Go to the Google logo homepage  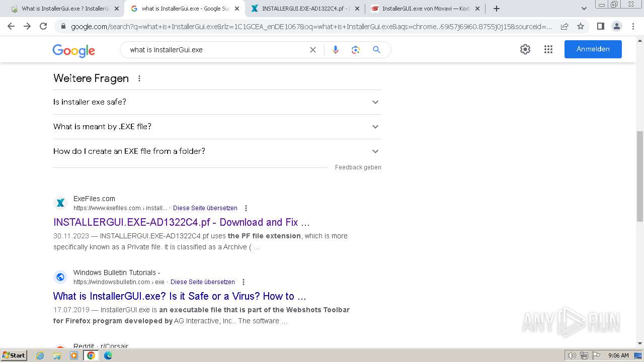point(73,50)
